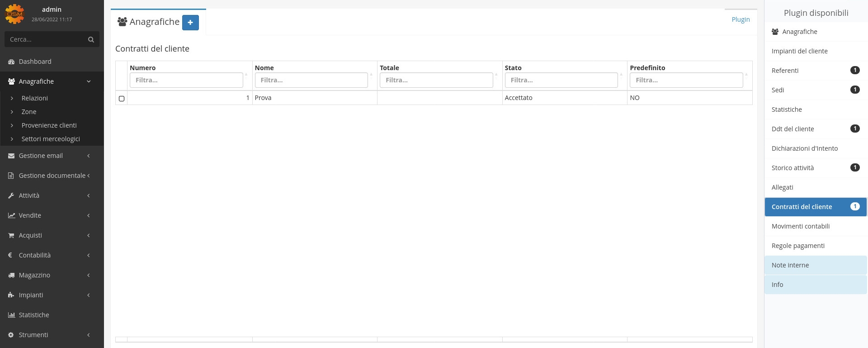Click the OSM gear logo
This screenshot has width=868, height=348.
coord(14,14)
